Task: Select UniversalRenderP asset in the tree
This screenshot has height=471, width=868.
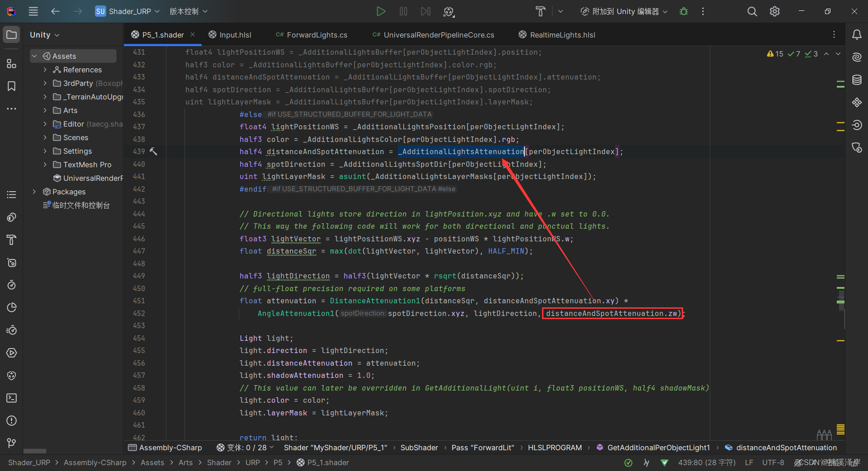Action: 88,178
